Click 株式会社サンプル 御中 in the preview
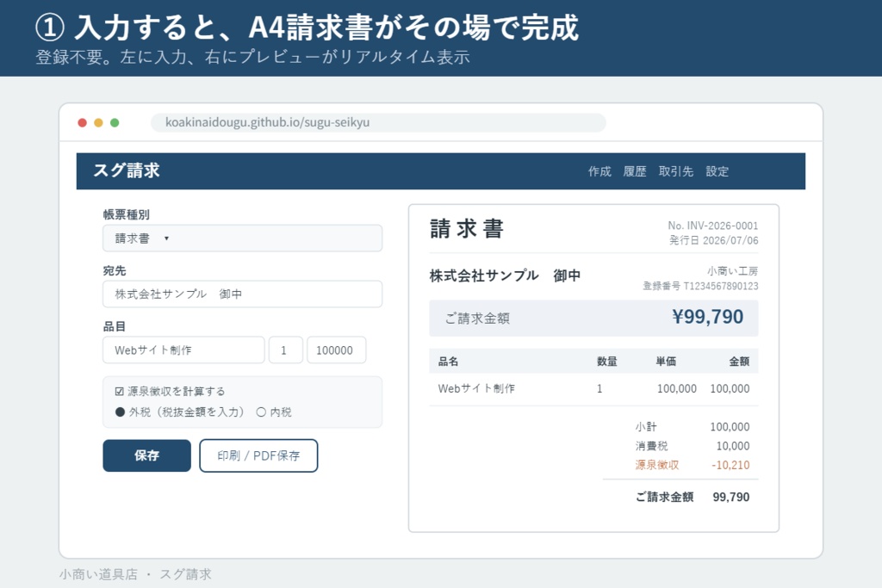The width and height of the screenshot is (882, 588). pyautogui.click(x=505, y=275)
